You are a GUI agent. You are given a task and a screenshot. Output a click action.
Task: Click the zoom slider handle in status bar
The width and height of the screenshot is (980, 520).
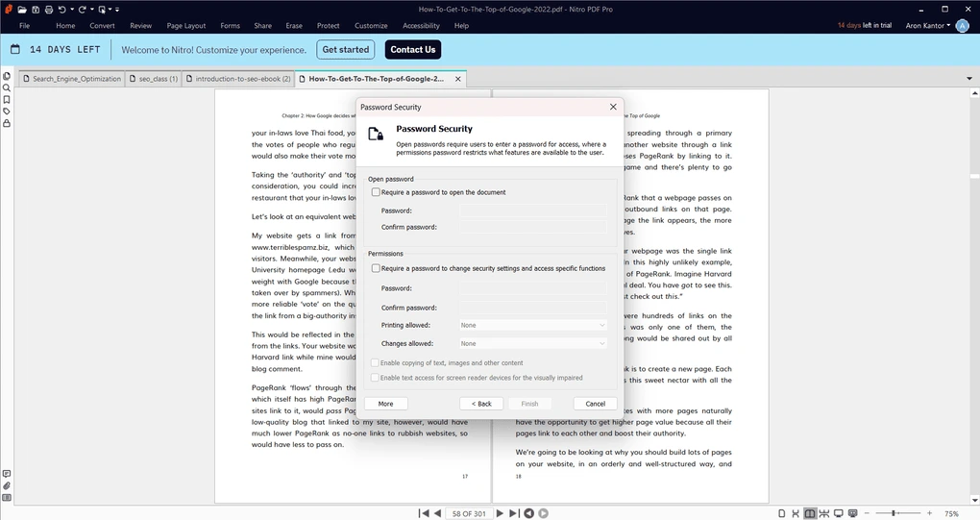pos(894,513)
